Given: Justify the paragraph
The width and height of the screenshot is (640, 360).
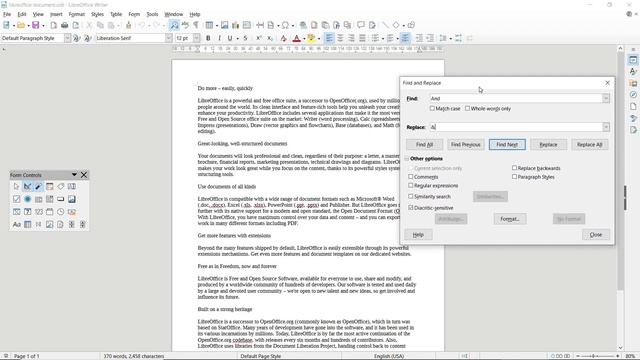Looking at the screenshot, I should point(362,38).
